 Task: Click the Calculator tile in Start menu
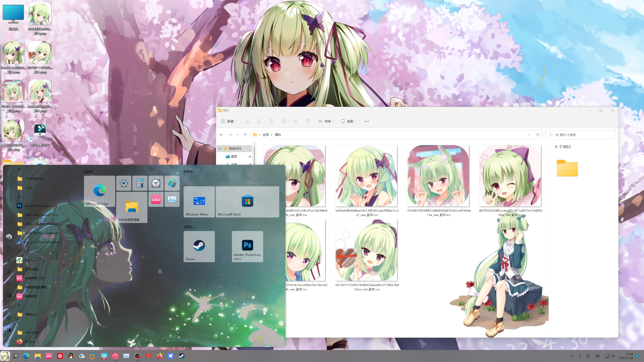click(x=140, y=183)
